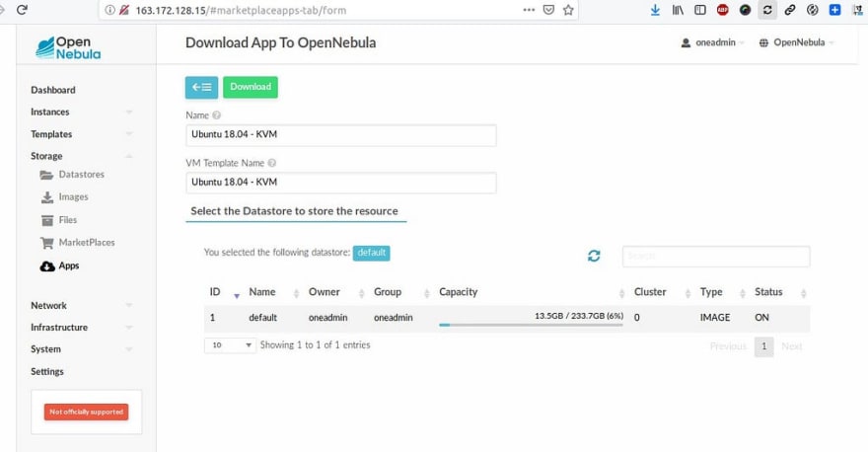Click the Not officially supported badge
The height and width of the screenshot is (452, 868).
(x=87, y=412)
